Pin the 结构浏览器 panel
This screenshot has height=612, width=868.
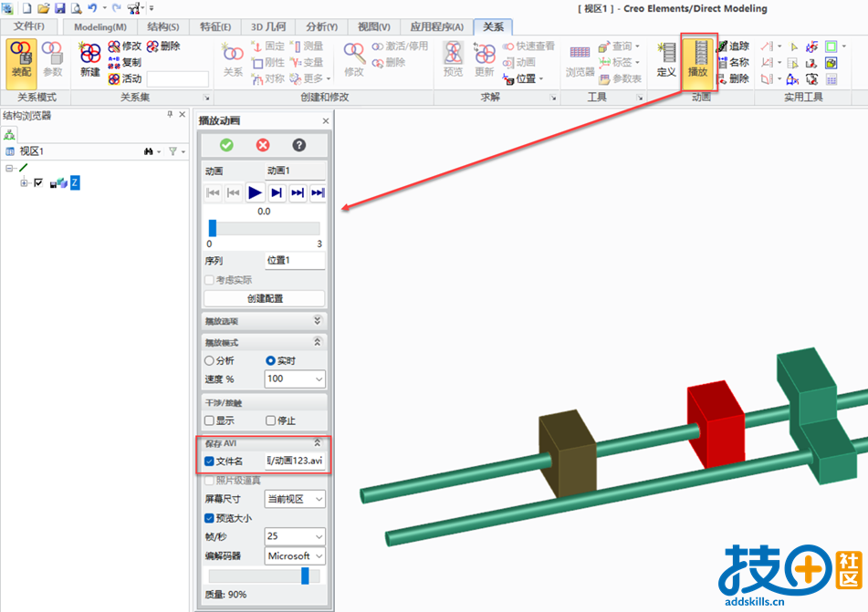170,115
